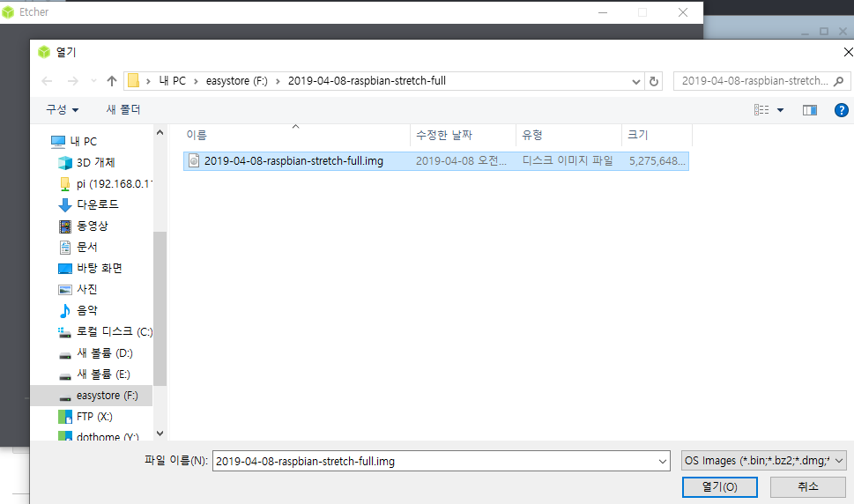The image size is (854, 504).
Task: Go up one folder level
Action: pos(112,81)
